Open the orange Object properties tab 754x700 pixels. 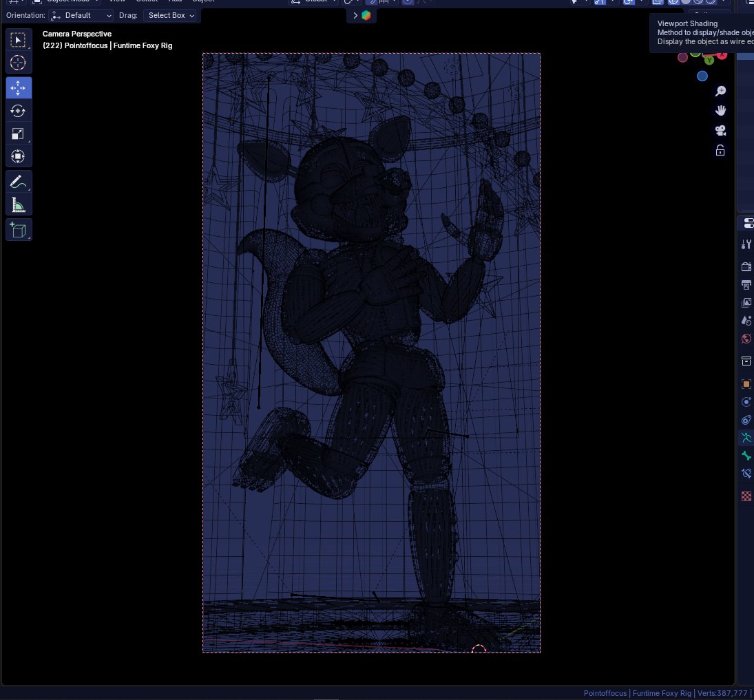pos(746,383)
